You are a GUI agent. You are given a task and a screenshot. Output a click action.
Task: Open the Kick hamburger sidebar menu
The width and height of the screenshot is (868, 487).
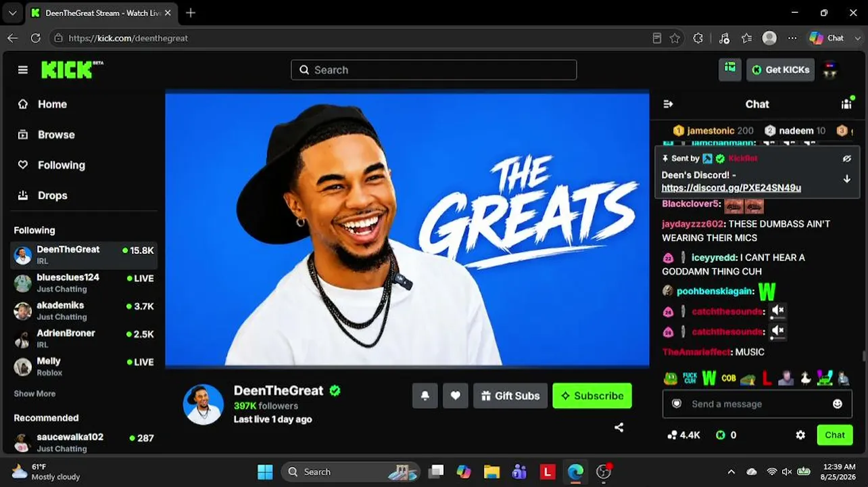pyautogui.click(x=23, y=70)
